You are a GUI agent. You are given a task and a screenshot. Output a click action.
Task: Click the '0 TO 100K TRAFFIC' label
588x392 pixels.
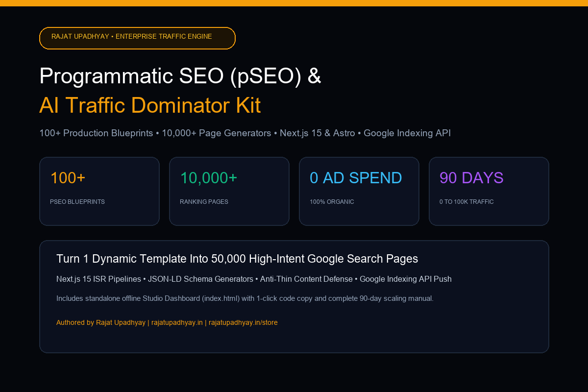pyautogui.click(x=466, y=202)
